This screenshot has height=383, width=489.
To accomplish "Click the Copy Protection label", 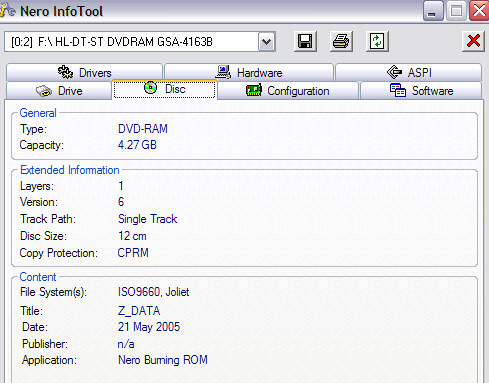I will click(59, 253).
